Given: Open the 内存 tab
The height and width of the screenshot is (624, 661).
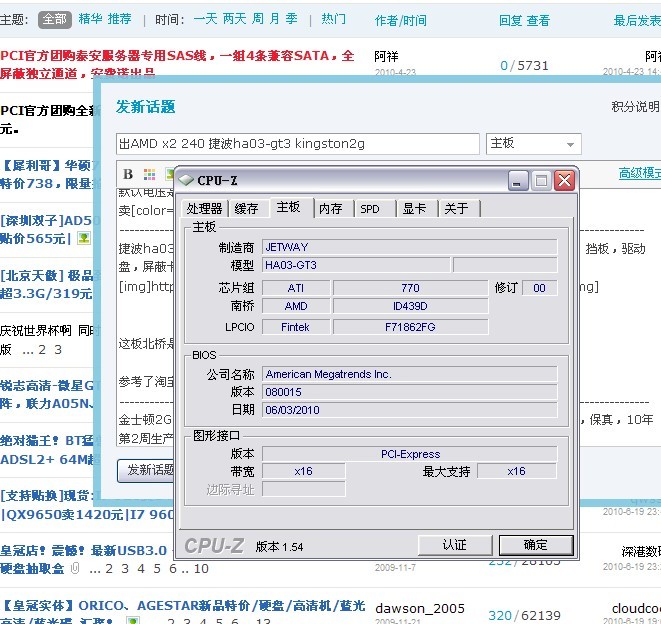Looking at the screenshot, I should pos(331,208).
